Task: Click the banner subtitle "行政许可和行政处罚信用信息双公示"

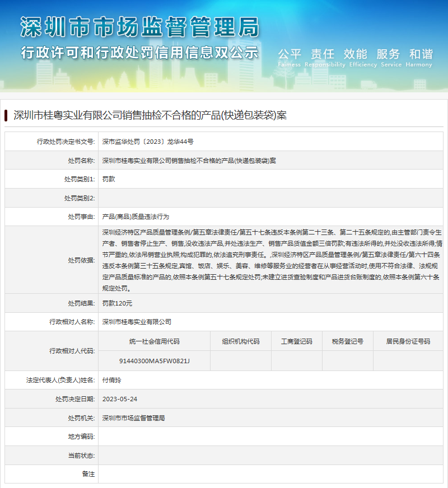Action: pyautogui.click(x=139, y=52)
